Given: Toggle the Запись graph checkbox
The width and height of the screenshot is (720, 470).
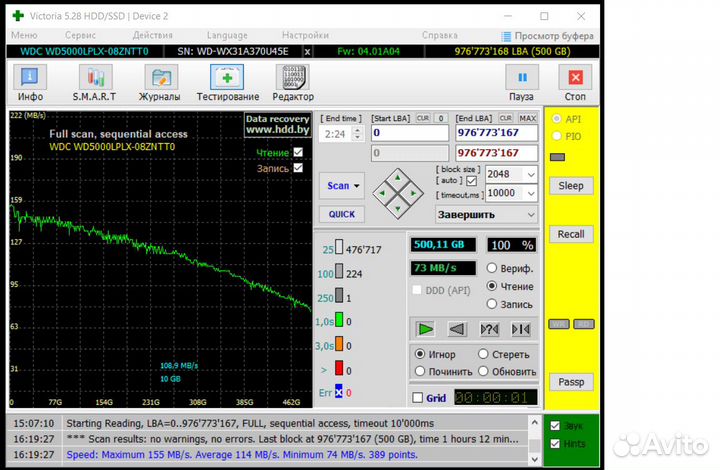Looking at the screenshot, I should (298, 168).
